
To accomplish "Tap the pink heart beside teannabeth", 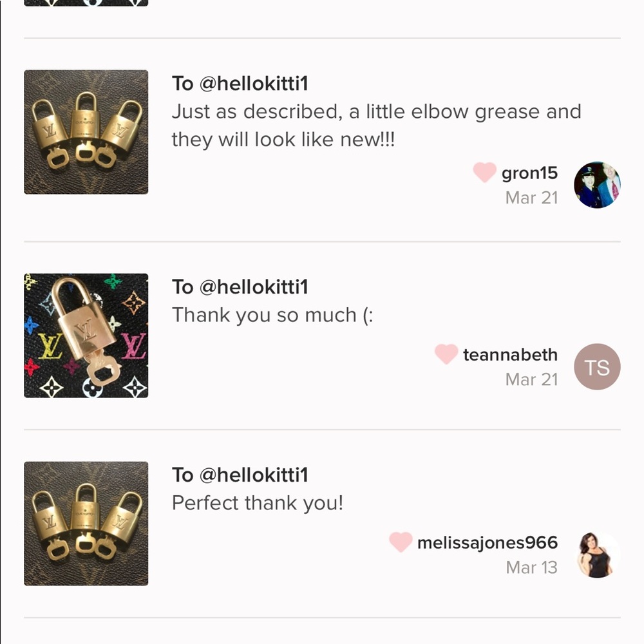I will coord(446,354).
